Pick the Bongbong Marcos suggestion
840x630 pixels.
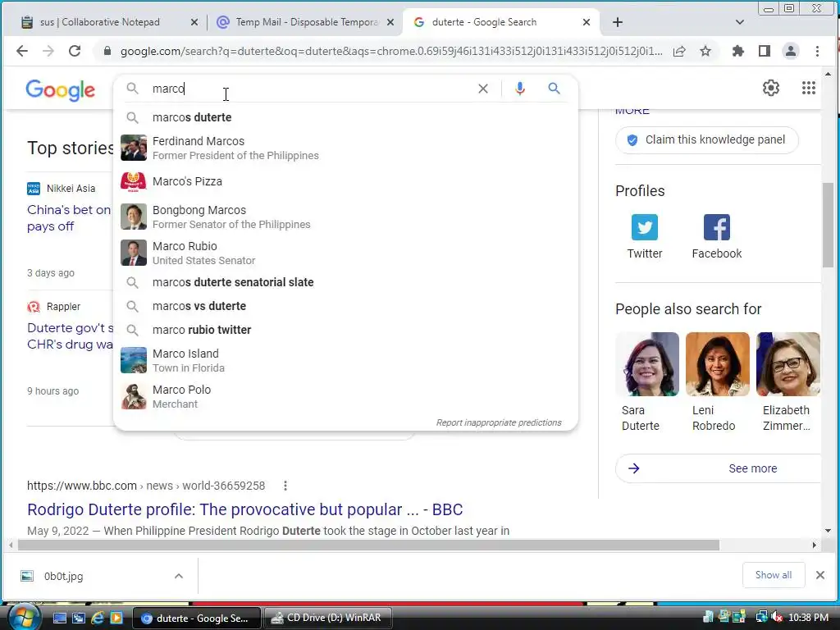(x=345, y=217)
